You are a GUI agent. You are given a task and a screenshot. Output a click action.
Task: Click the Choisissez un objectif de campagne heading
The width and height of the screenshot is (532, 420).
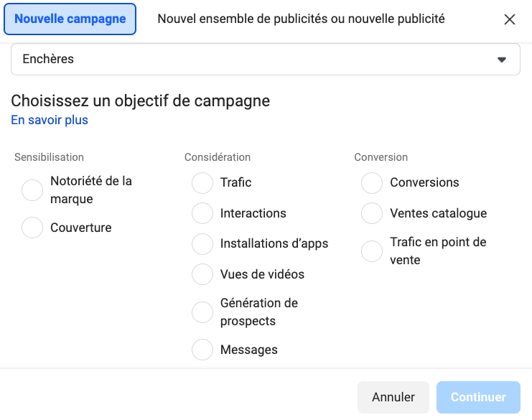(141, 101)
